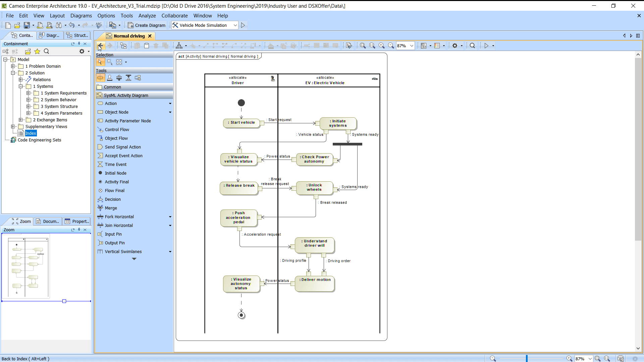Select the Decision node tool
644x362 pixels.
[x=113, y=199]
